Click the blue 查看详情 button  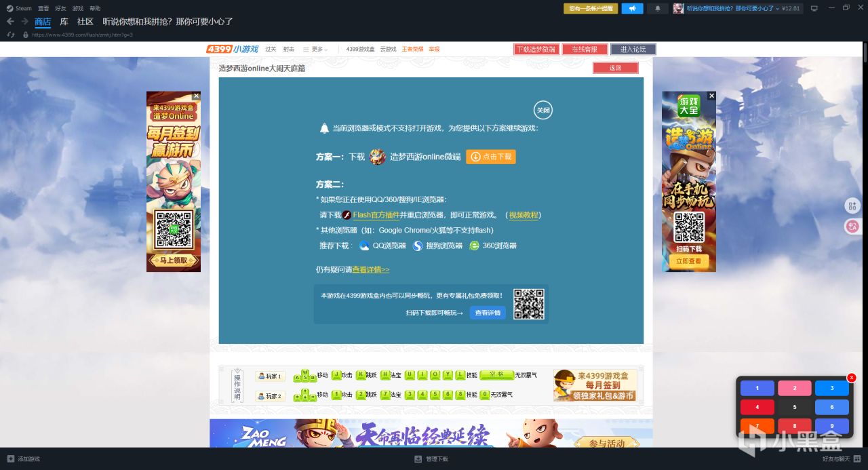(488, 313)
